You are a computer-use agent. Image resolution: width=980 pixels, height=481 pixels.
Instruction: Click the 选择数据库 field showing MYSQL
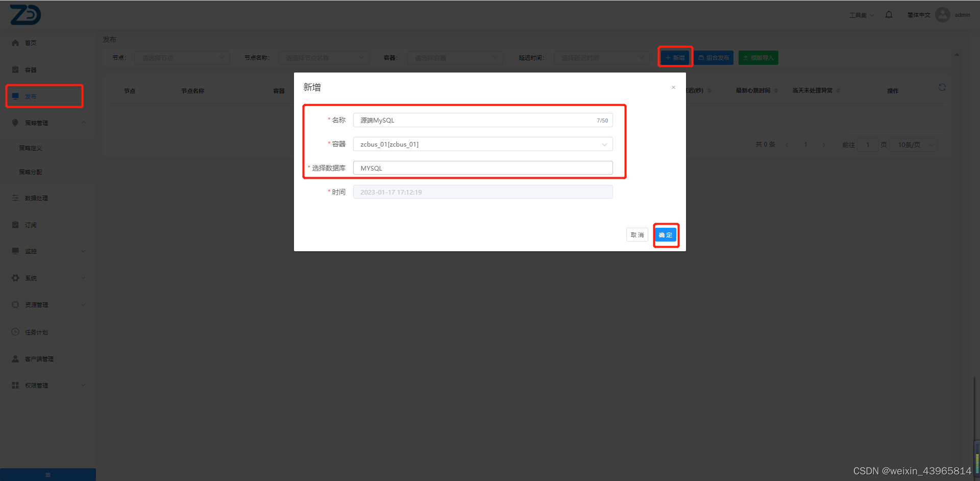tap(483, 168)
